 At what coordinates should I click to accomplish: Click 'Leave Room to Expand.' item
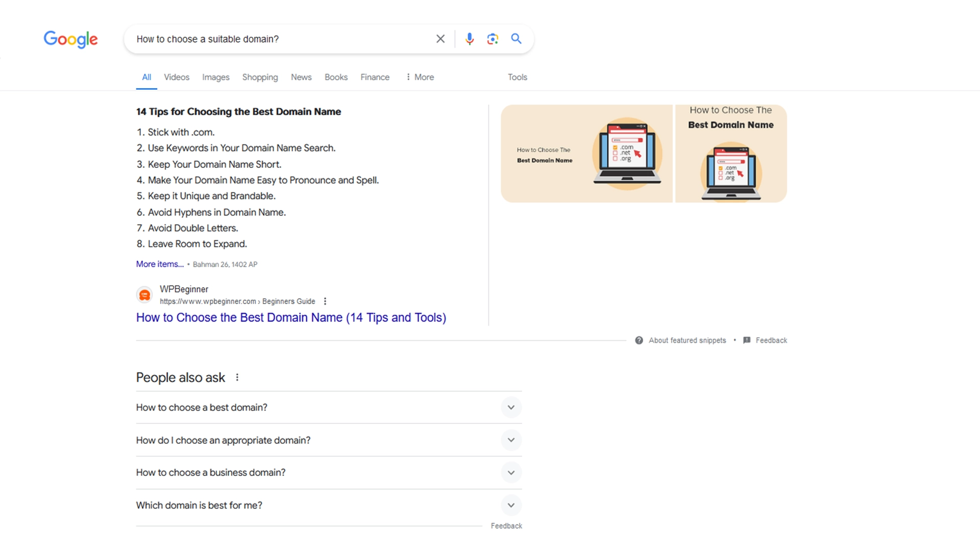coord(197,244)
